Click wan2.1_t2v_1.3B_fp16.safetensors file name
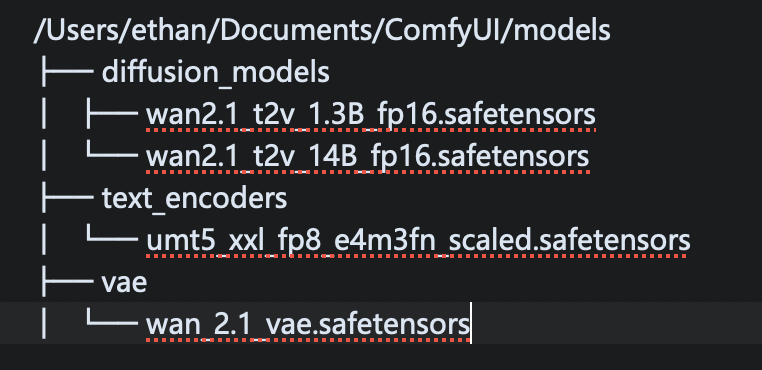This screenshot has width=762, height=370. 370,115
